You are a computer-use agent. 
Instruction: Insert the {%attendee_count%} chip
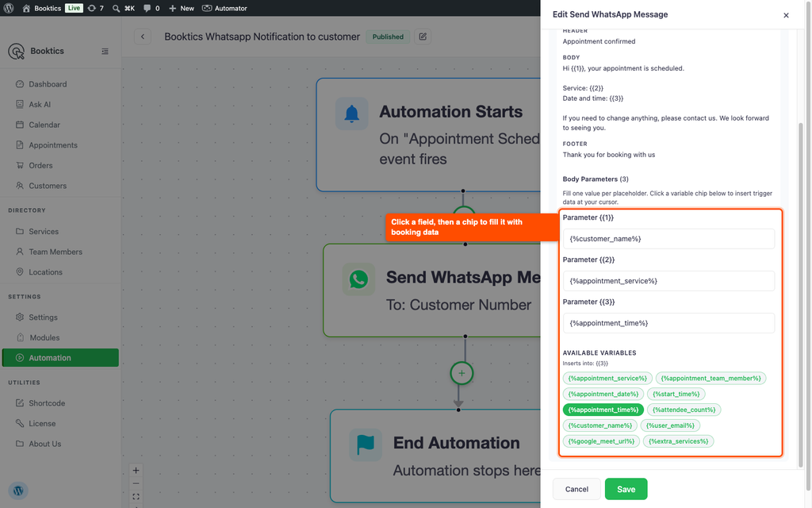(684, 410)
